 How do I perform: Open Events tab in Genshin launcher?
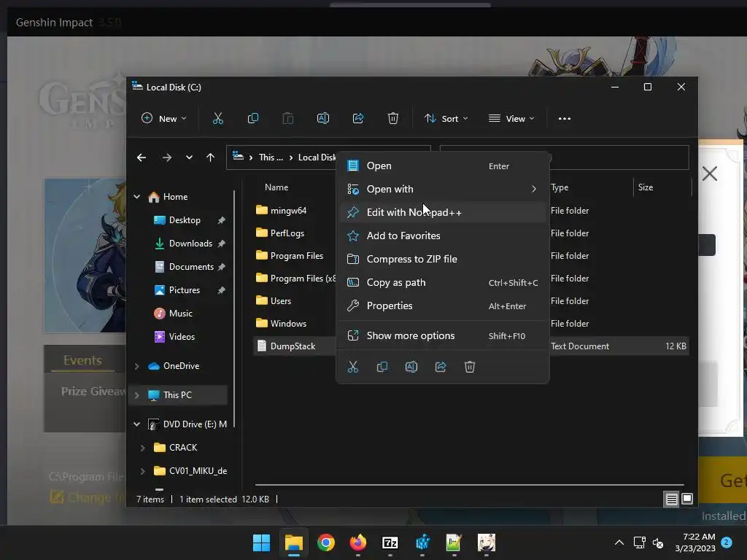82,360
